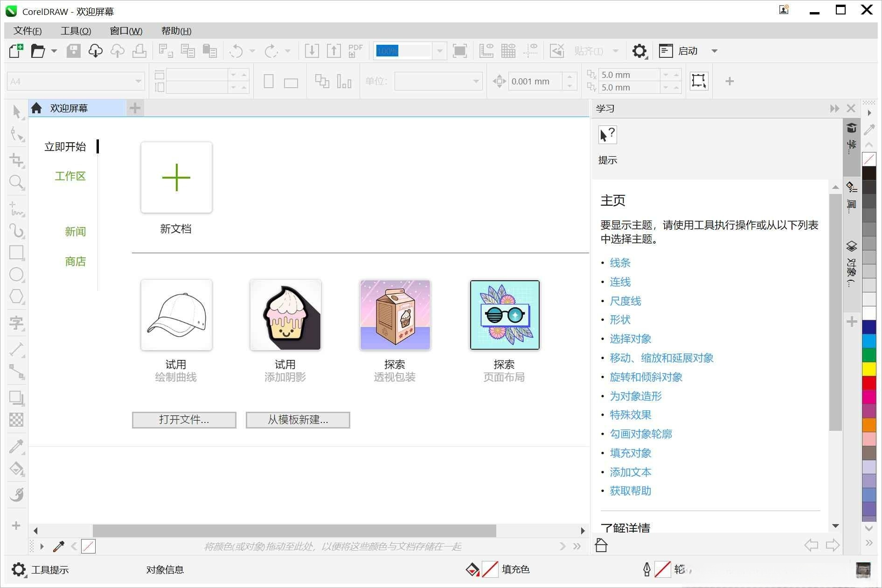Open the 特殊效果 topic link

point(630,415)
